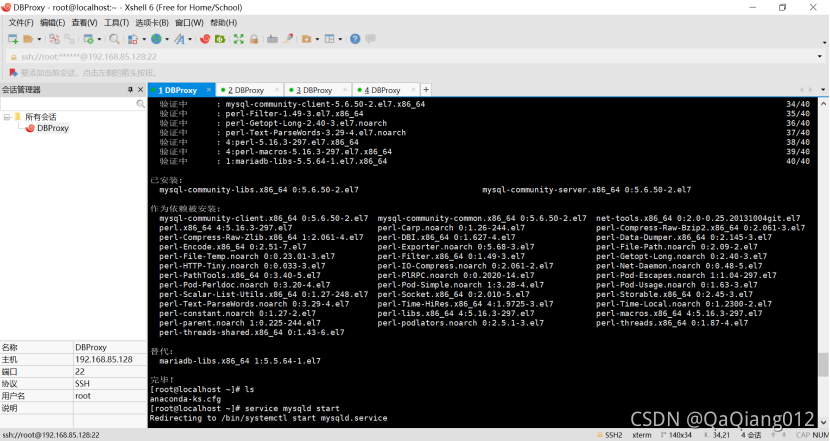830x441 pixels.
Task: Open the 帮助(H) menu
Action: (223, 23)
